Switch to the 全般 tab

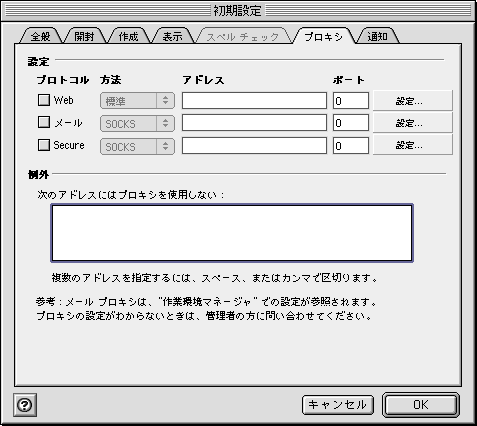(41, 36)
